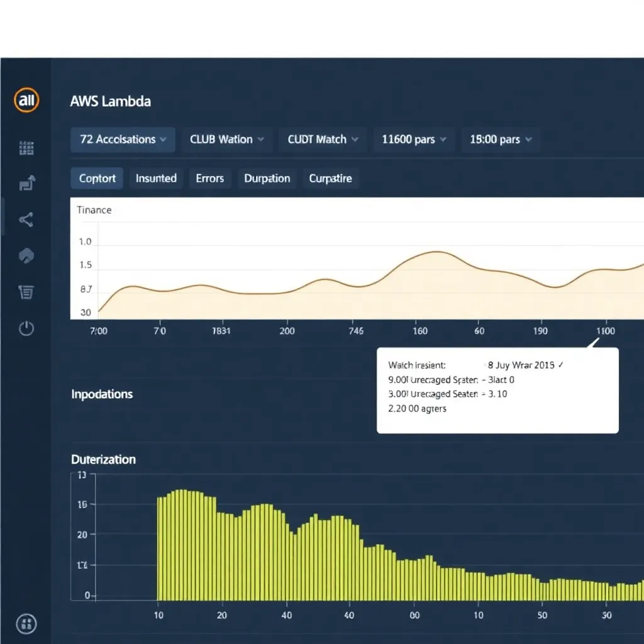644x644 pixels.
Task: Expand the 72 Accoisations dropdown
Action: tap(123, 140)
